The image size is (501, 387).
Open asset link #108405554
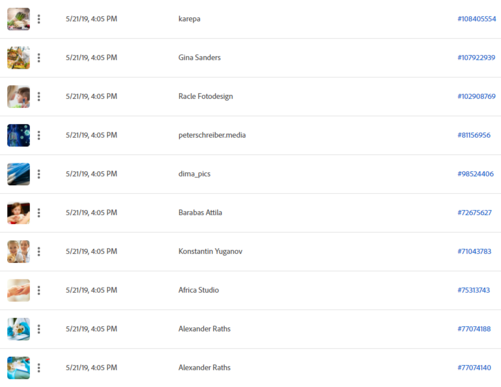pyautogui.click(x=477, y=19)
